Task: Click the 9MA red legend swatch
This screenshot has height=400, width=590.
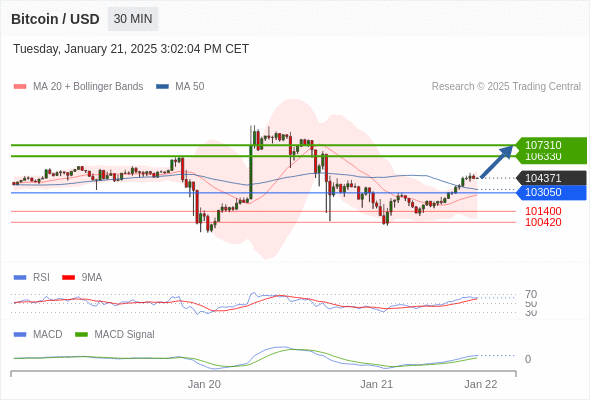Action: tap(68, 278)
